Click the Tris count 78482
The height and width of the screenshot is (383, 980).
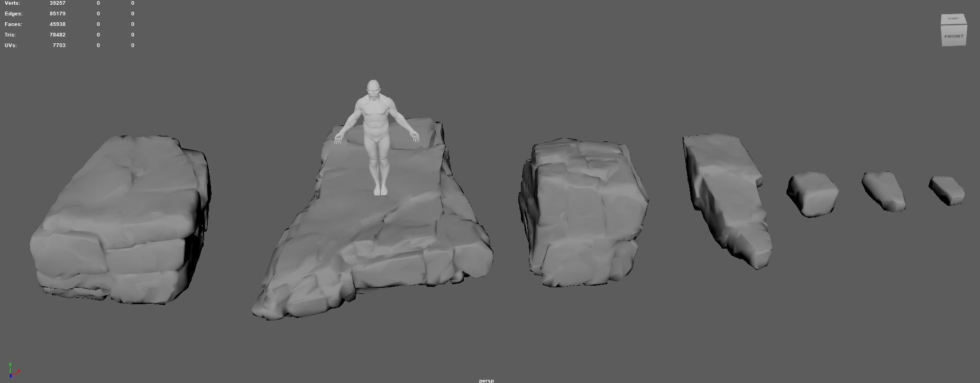(58, 35)
